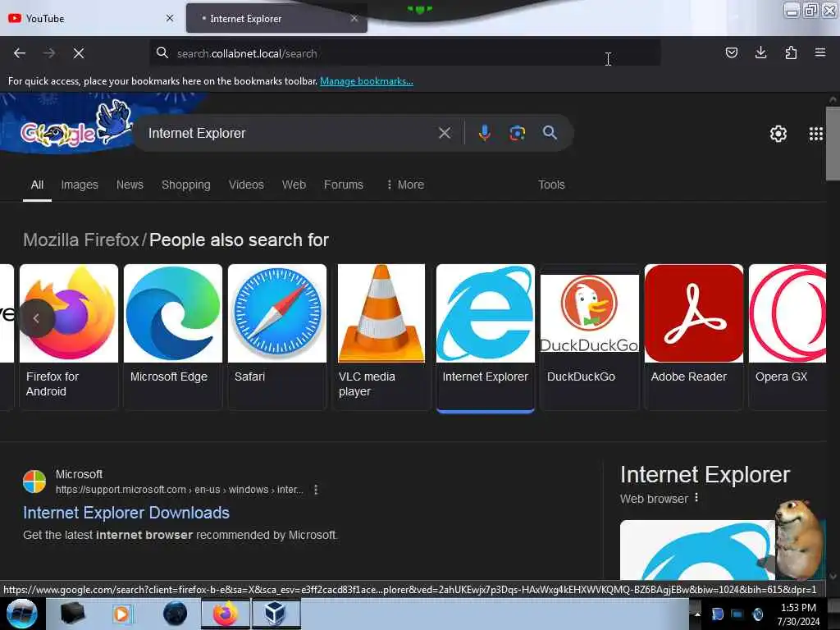This screenshot has height=630, width=840.
Task: Open the extensions puzzle icon
Action: (x=791, y=52)
